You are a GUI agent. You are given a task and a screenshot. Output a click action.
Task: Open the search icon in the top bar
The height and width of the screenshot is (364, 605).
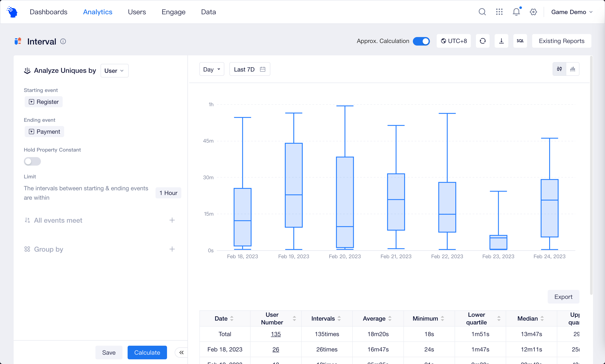click(482, 12)
